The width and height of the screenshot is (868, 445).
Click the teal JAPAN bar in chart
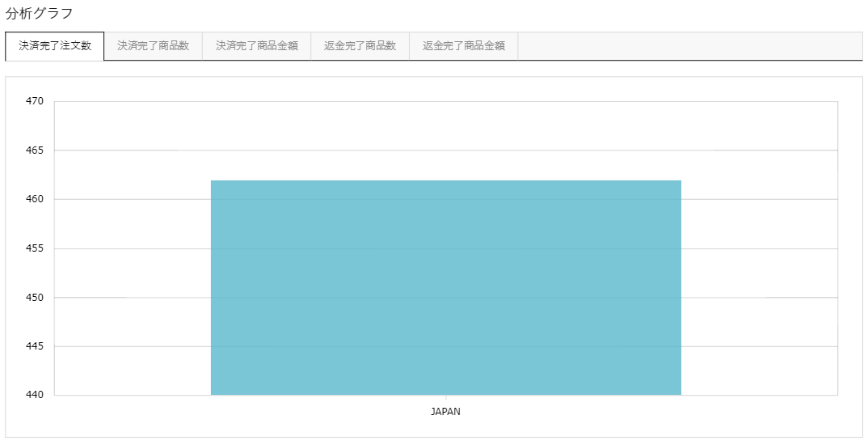(445, 287)
